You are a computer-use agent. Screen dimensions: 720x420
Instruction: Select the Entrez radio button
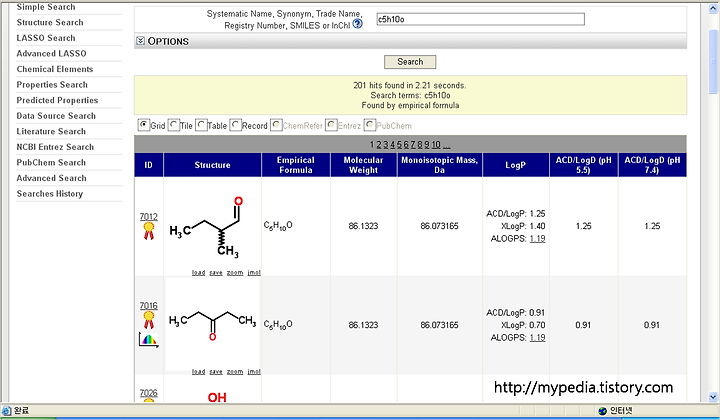tap(331, 125)
